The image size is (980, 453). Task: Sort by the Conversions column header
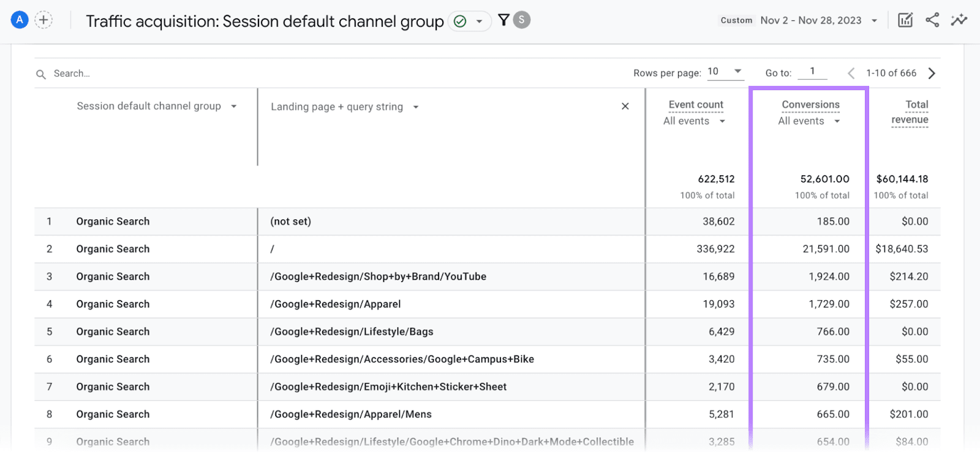click(810, 105)
